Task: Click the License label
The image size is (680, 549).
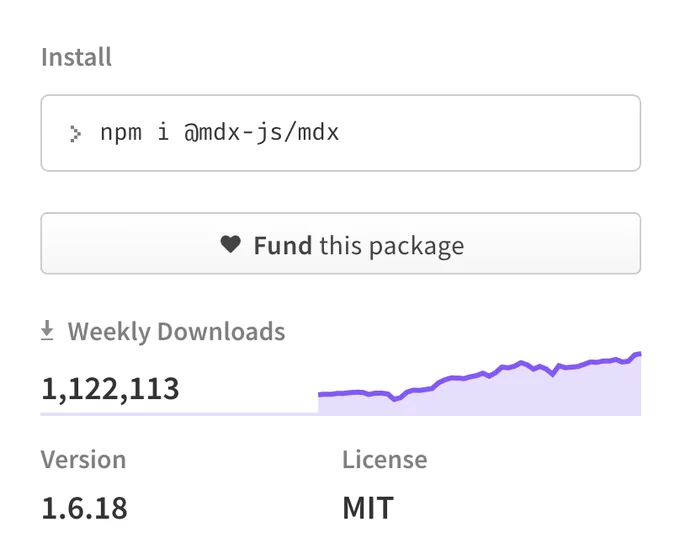Action: [385, 460]
